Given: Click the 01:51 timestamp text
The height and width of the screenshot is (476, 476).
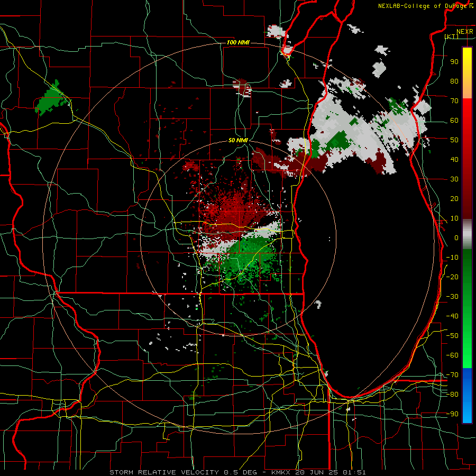Looking at the screenshot, I should click(x=354, y=472).
